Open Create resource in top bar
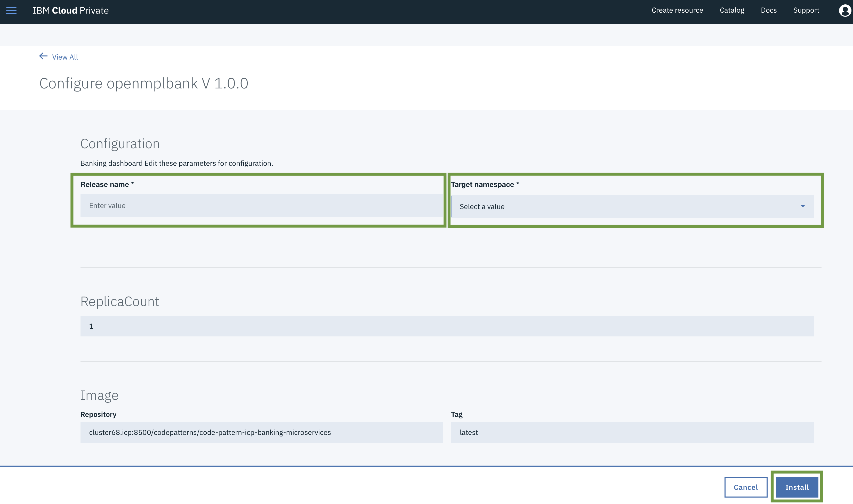 point(677,11)
